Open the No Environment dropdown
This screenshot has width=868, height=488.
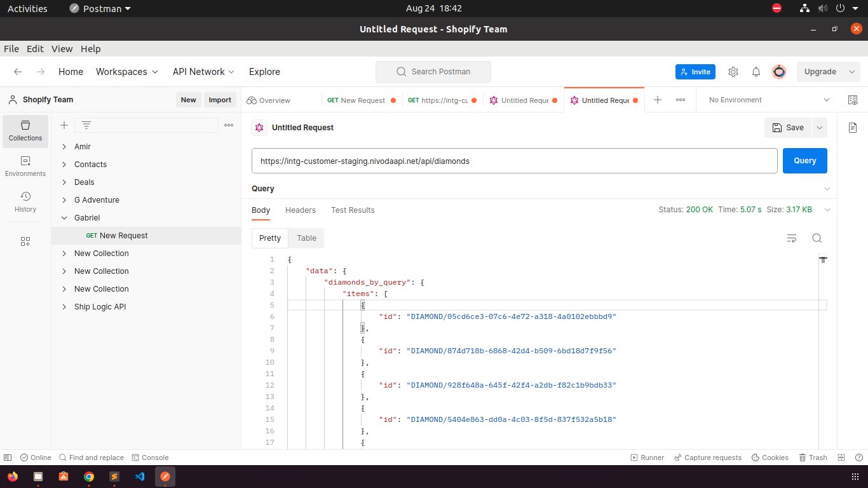[769, 100]
